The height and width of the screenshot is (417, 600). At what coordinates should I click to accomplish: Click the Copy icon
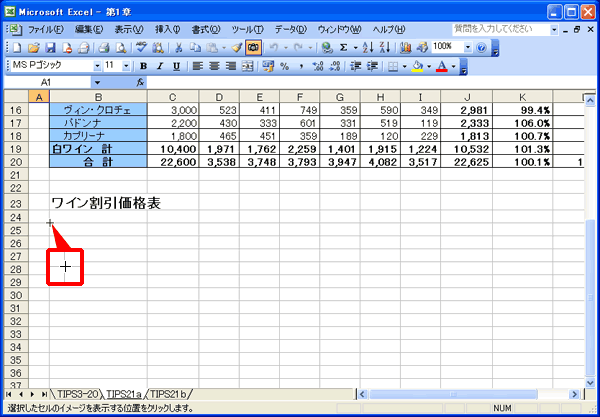tap(196, 47)
